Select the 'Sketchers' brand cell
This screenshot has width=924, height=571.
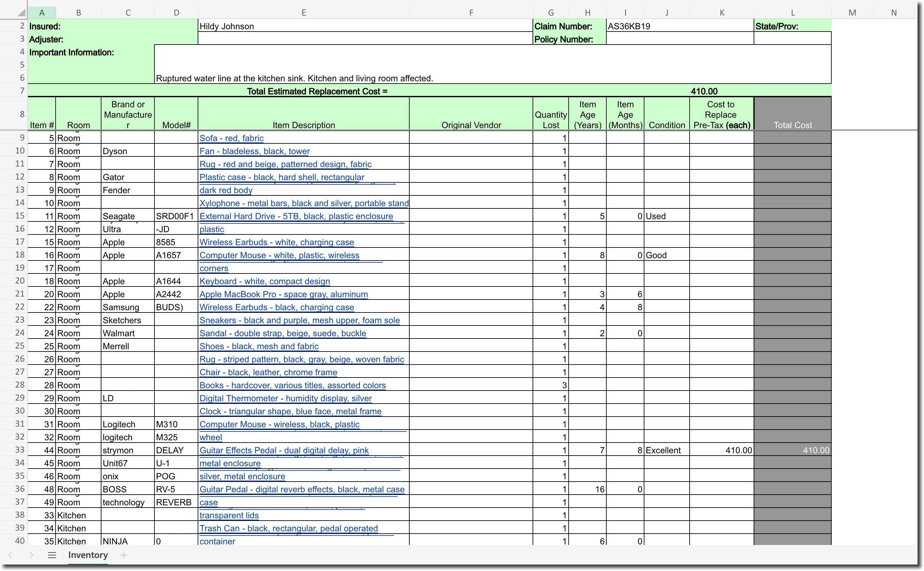(x=128, y=320)
